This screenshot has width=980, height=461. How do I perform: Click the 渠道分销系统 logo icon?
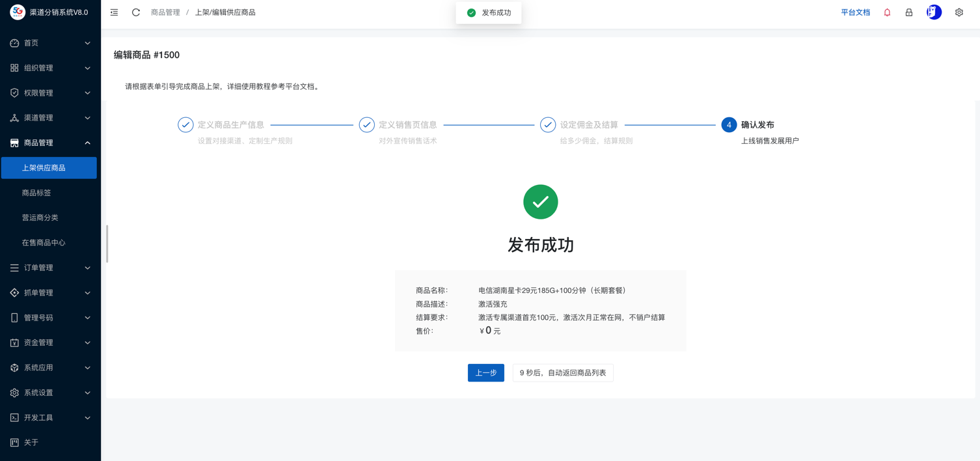(x=18, y=12)
